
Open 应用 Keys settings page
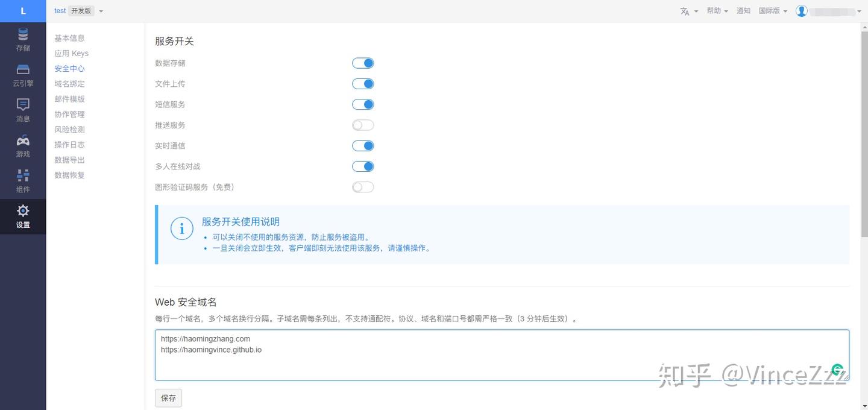click(x=71, y=53)
